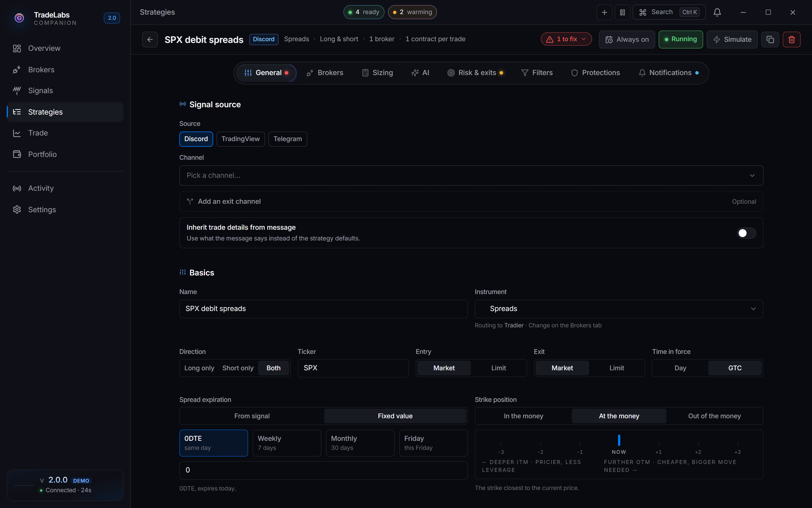Select the 0DTE same day preset
This screenshot has width=812, height=508.
pos(213,443)
